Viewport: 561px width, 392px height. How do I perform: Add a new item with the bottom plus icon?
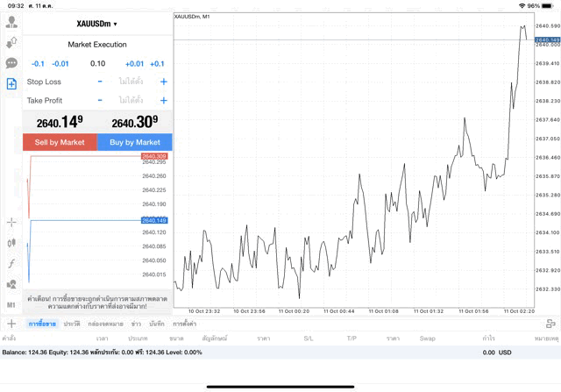(11, 324)
